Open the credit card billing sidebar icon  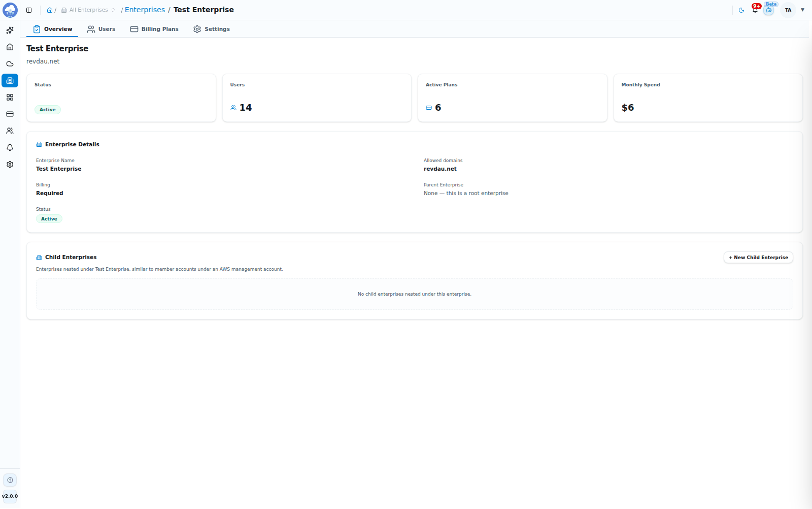click(10, 114)
